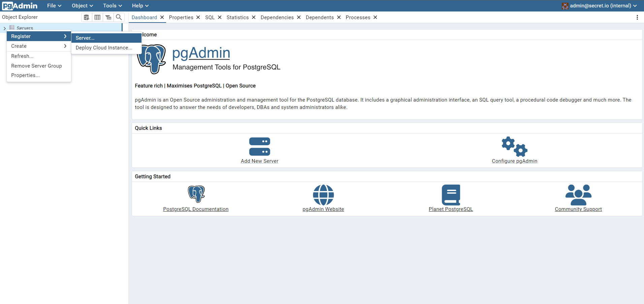Open Search Objects magnifier icon
The width and height of the screenshot is (644, 304).
pyautogui.click(x=119, y=17)
